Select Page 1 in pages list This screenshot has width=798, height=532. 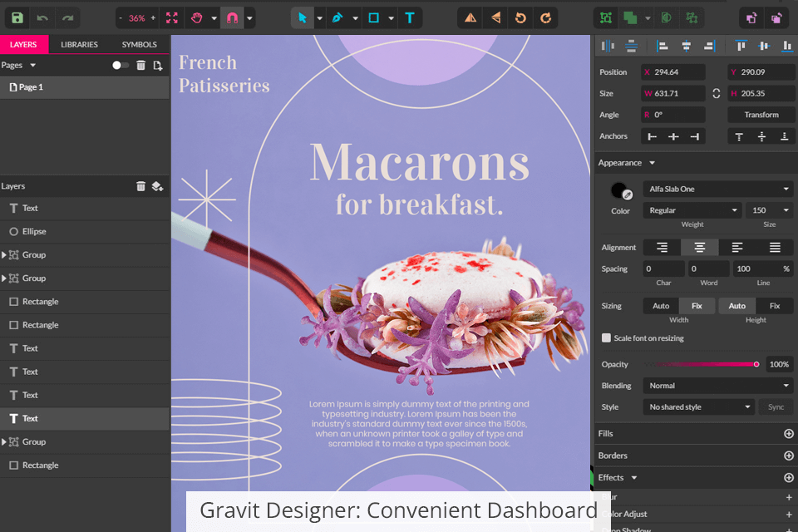pos(85,87)
